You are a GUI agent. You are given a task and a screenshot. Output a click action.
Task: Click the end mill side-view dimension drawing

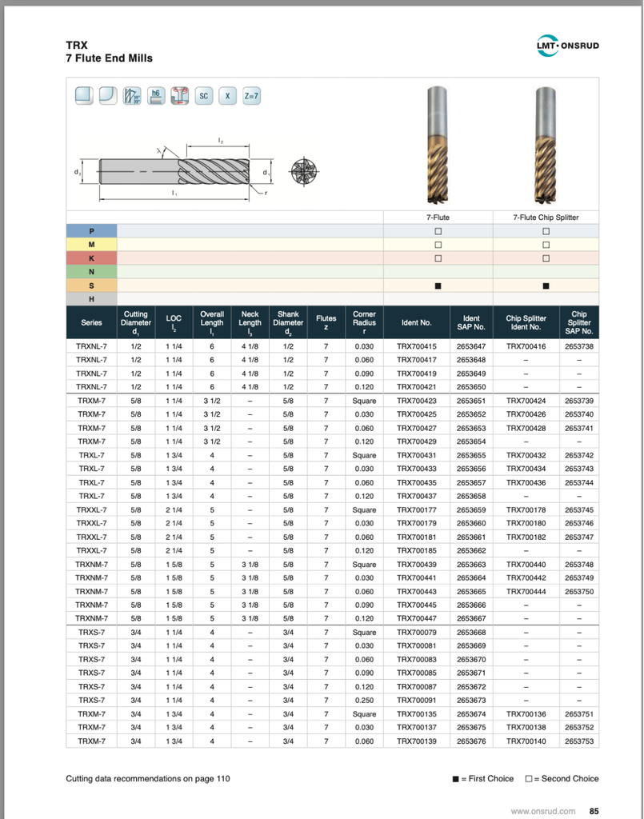(x=174, y=170)
